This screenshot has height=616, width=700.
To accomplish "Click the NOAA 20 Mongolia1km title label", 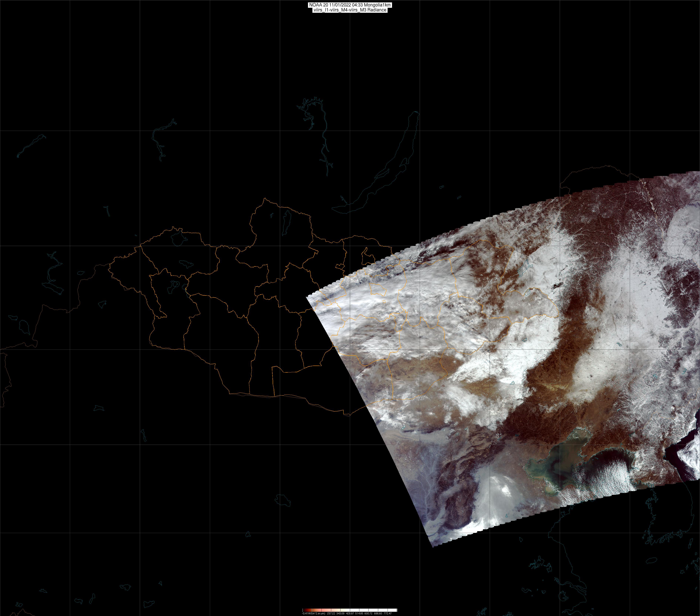I will pyautogui.click(x=350, y=5).
